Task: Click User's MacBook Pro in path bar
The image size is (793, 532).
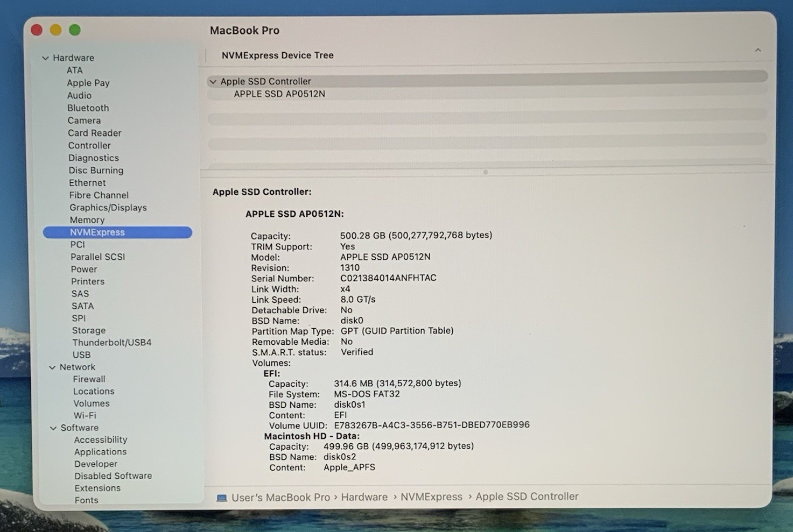Action: pyautogui.click(x=280, y=498)
